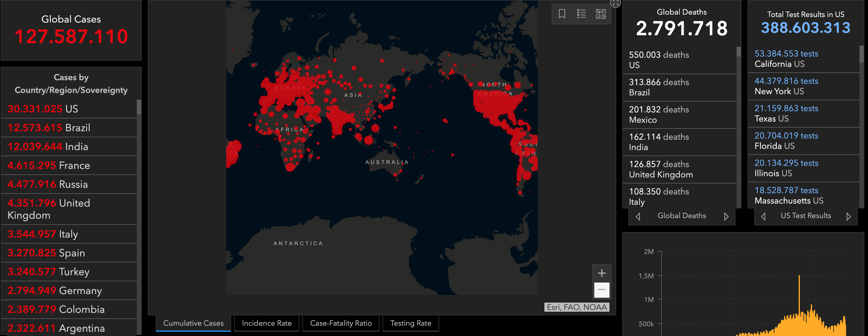This screenshot has width=868, height=336.
Task: Go to next panel after Global Deaths
Action: pyautogui.click(x=726, y=217)
